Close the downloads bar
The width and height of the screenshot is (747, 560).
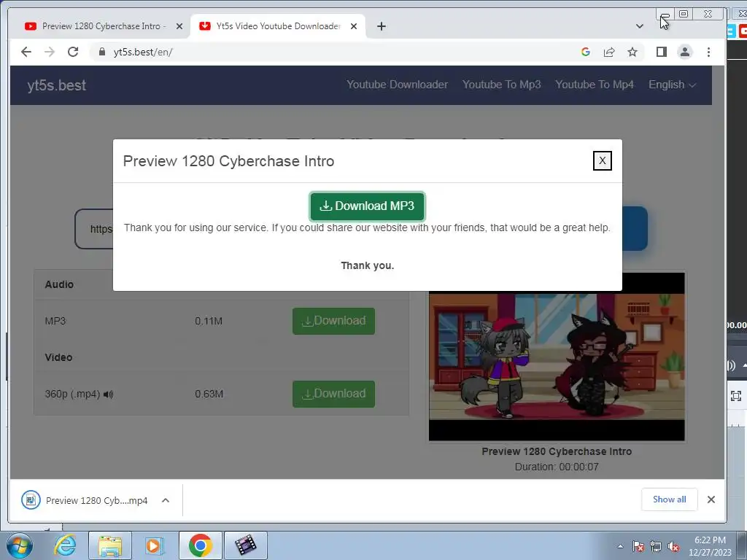click(711, 499)
